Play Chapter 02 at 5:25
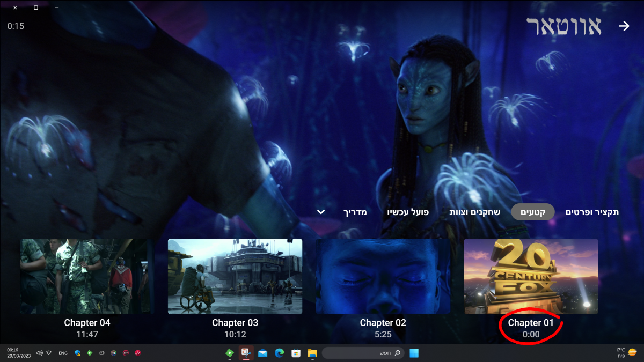 (x=383, y=276)
